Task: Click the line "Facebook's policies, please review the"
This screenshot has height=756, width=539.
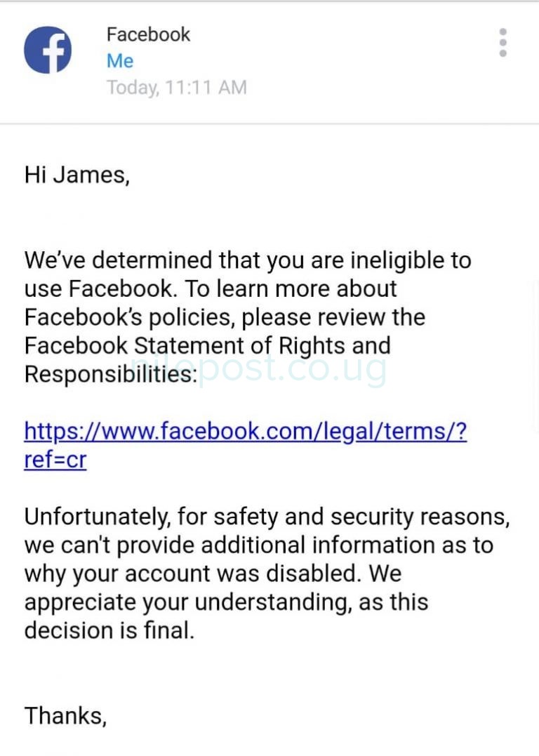Action: click(x=225, y=317)
